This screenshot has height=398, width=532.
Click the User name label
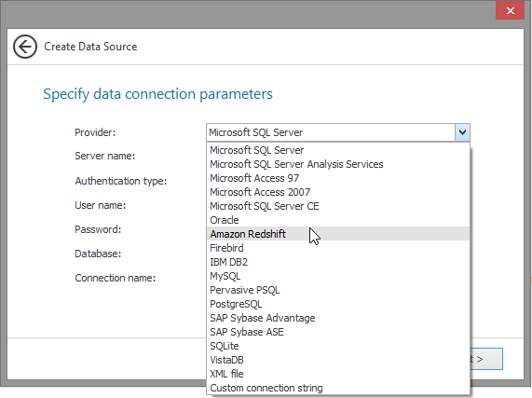point(100,205)
